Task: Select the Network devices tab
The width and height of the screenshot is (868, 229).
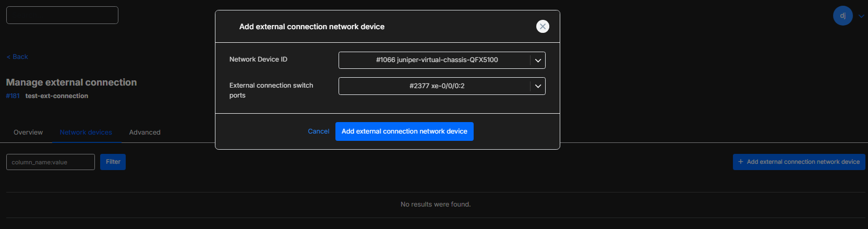Action: point(86,132)
